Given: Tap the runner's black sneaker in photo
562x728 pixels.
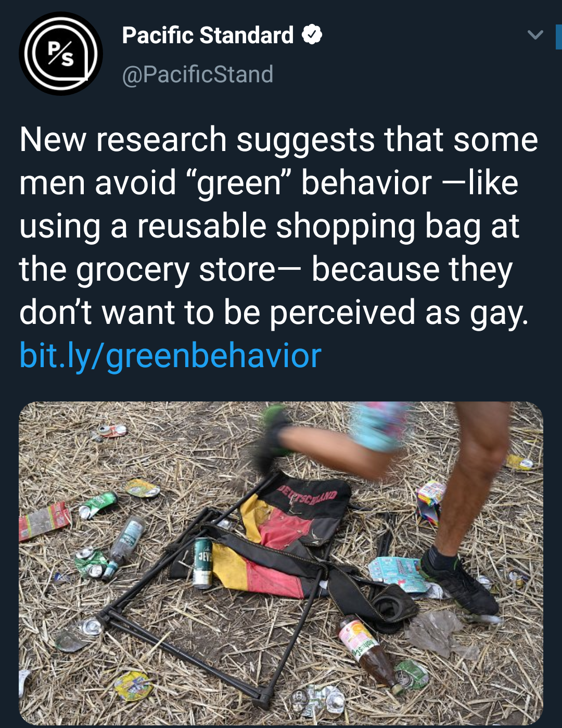Looking at the screenshot, I should (459, 583).
